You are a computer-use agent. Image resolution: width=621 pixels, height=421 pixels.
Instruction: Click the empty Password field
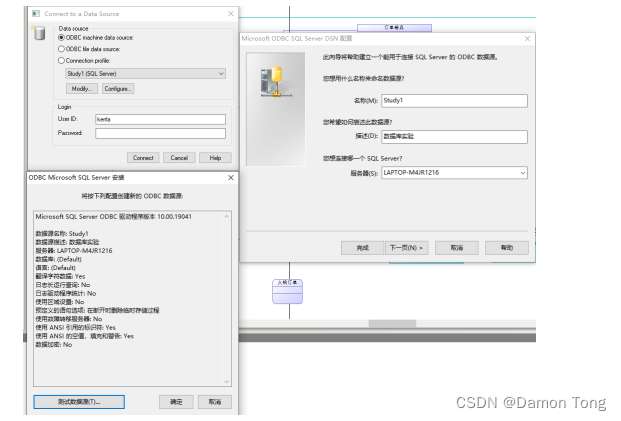160,133
